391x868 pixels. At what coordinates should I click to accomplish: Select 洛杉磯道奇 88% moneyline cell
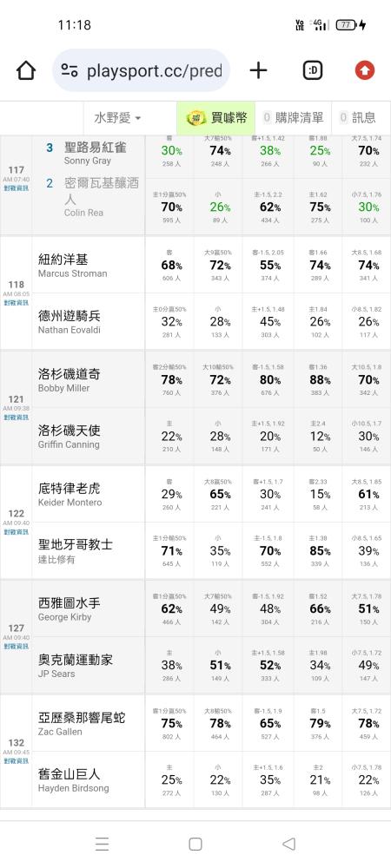pos(320,380)
